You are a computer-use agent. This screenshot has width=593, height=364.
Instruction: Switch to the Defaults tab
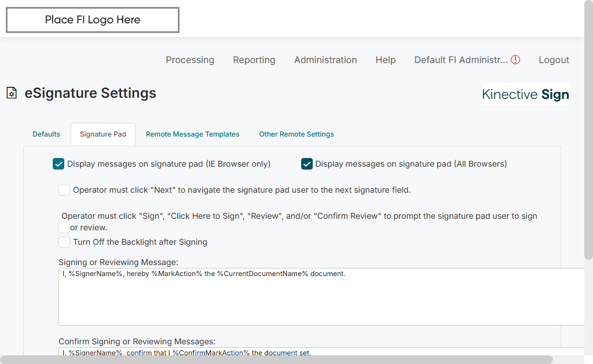click(46, 134)
